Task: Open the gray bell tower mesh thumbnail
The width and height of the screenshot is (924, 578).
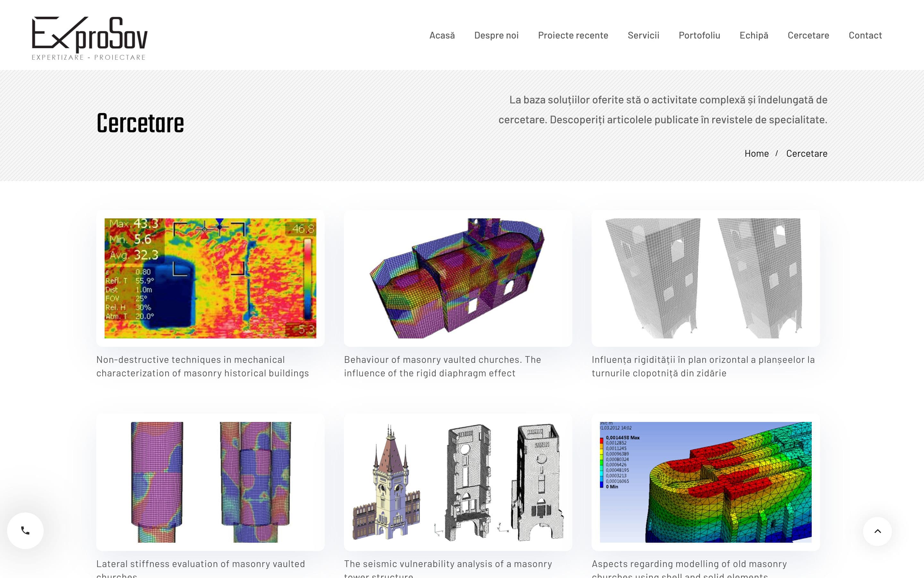Action: tap(705, 278)
